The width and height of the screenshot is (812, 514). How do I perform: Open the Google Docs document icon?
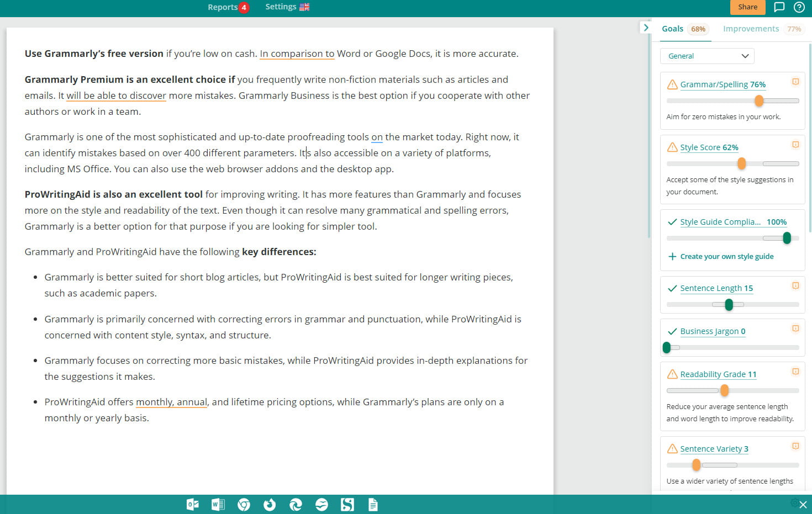coord(373,505)
